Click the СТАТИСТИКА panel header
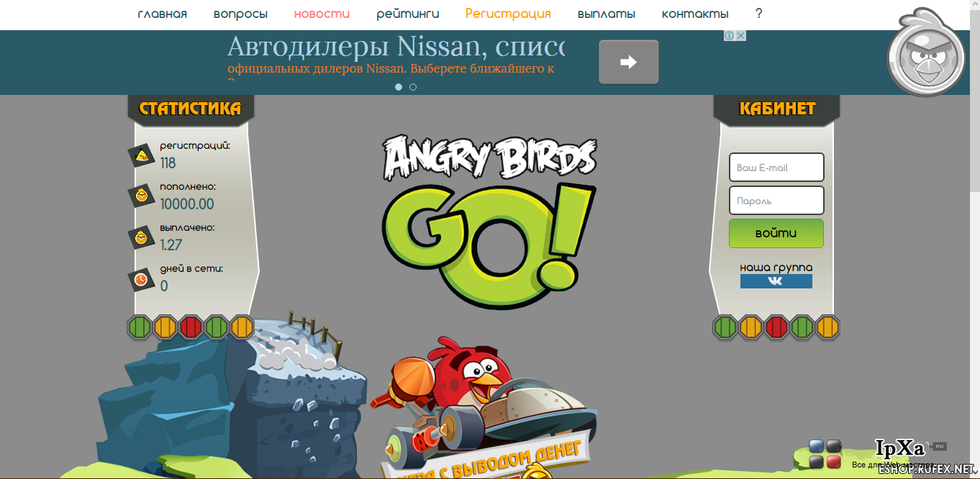 190,109
